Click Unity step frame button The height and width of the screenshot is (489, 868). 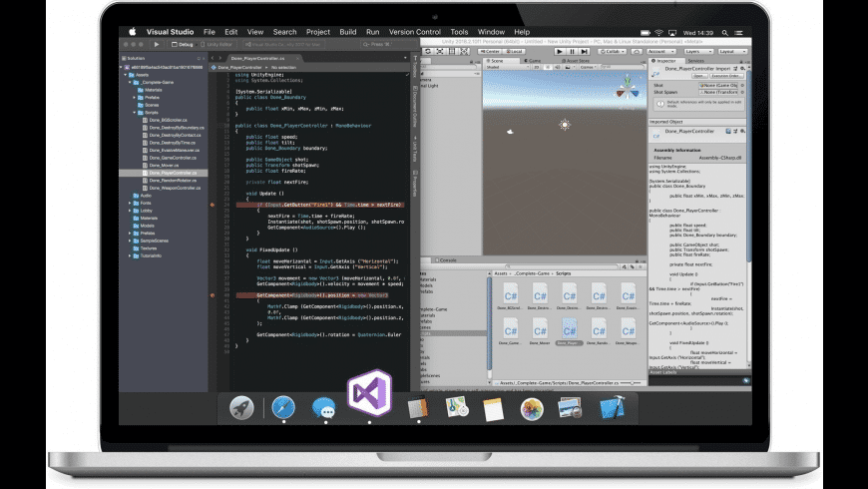point(584,51)
